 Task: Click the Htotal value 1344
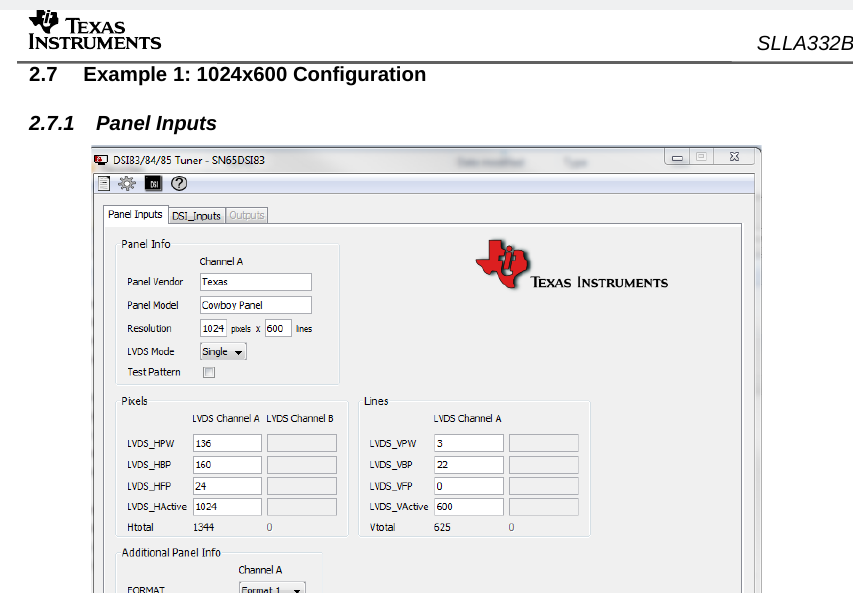pyautogui.click(x=203, y=527)
